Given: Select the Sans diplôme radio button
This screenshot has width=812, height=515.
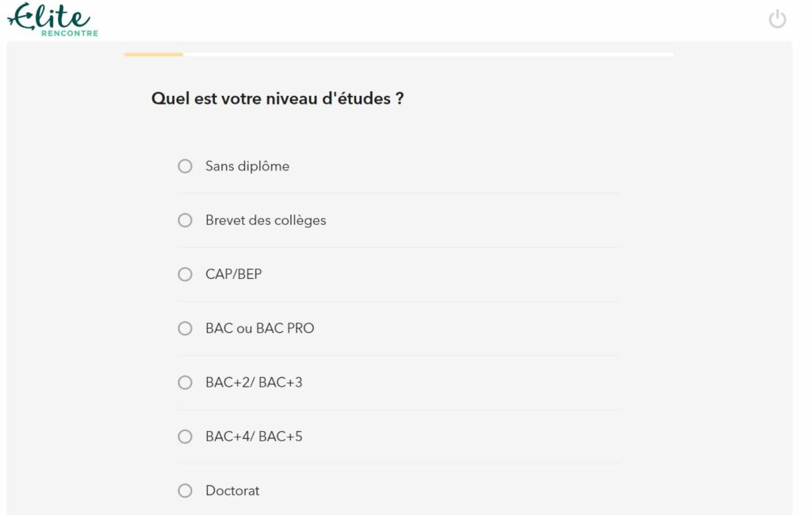Looking at the screenshot, I should (185, 166).
